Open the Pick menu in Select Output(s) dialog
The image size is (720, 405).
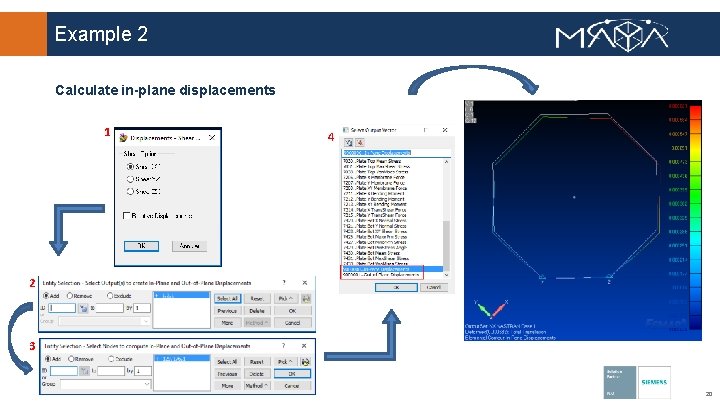286,298
